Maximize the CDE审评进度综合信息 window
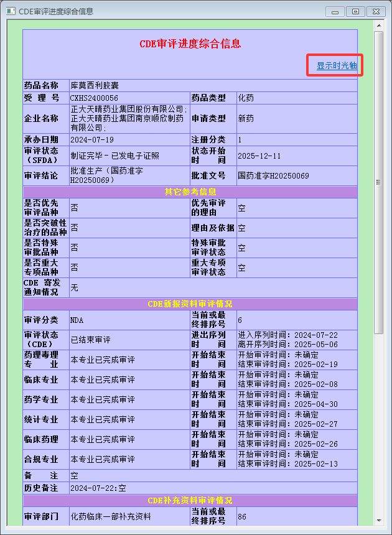Image resolution: width=392 pixels, height=535 pixels. pos(355,11)
